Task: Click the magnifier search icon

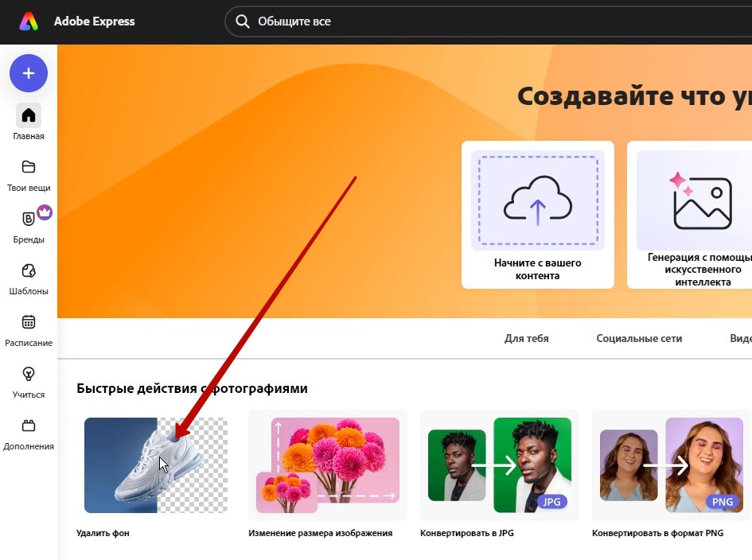Action: coord(242,22)
